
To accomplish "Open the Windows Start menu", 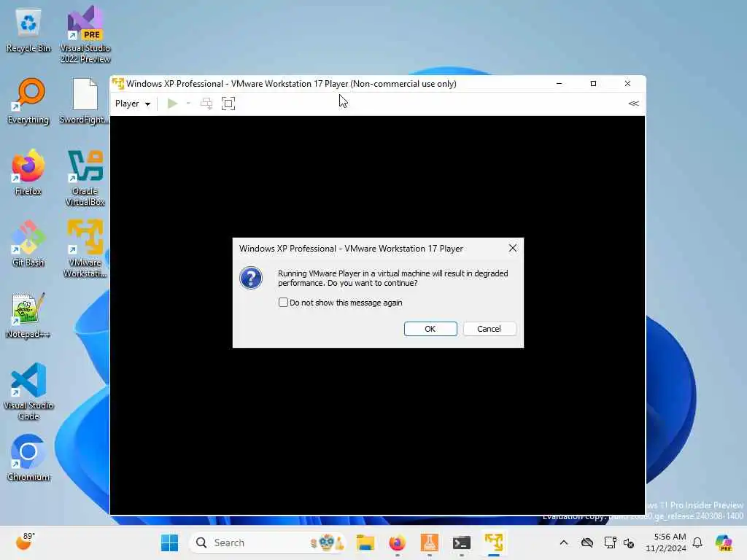I will 169,542.
